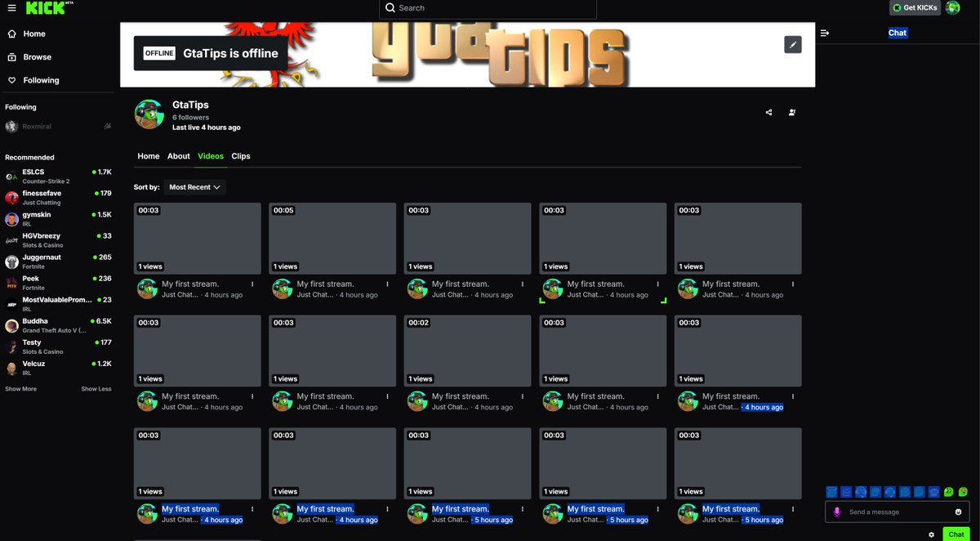Open Browse in the sidebar
This screenshot has width=980, height=541.
tap(29, 57)
